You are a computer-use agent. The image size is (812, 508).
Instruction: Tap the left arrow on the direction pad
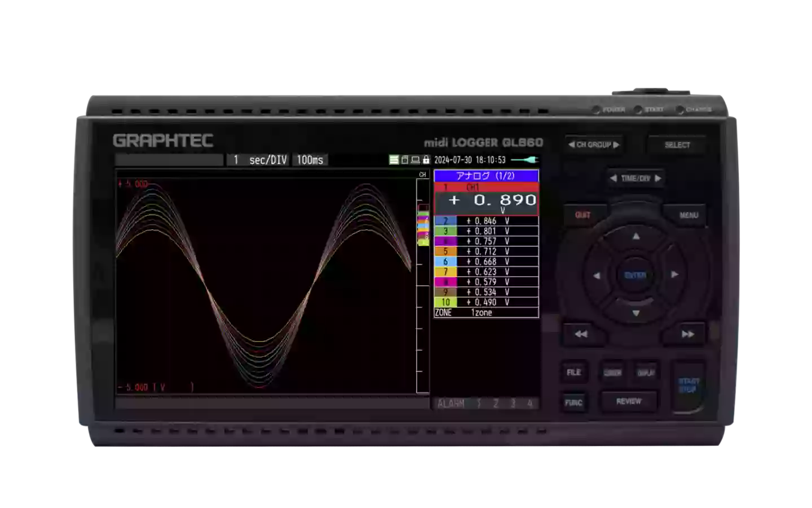click(x=597, y=275)
